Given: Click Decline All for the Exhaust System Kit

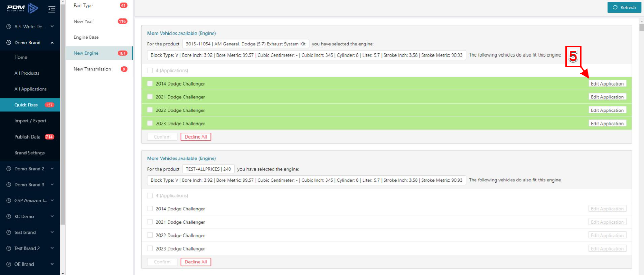Looking at the screenshot, I should tap(196, 137).
